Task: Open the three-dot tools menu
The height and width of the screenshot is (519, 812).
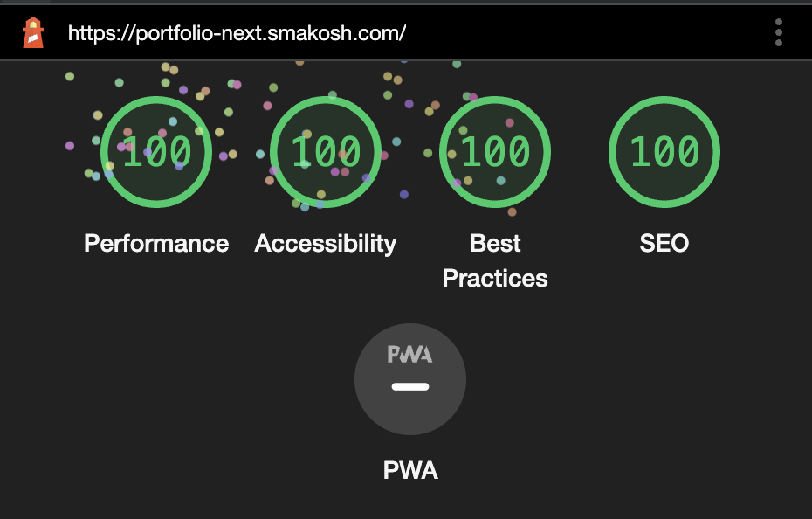Action: coord(778,33)
